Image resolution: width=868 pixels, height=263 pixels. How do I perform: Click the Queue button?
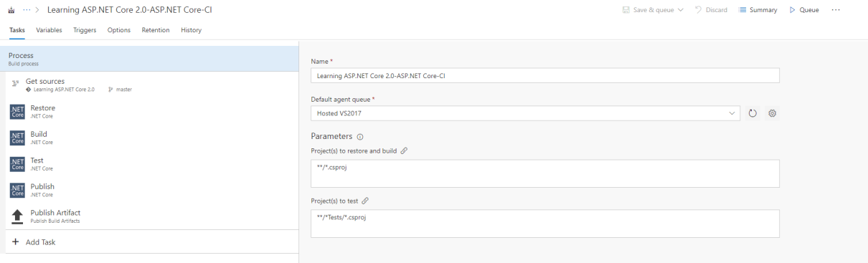click(x=804, y=10)
